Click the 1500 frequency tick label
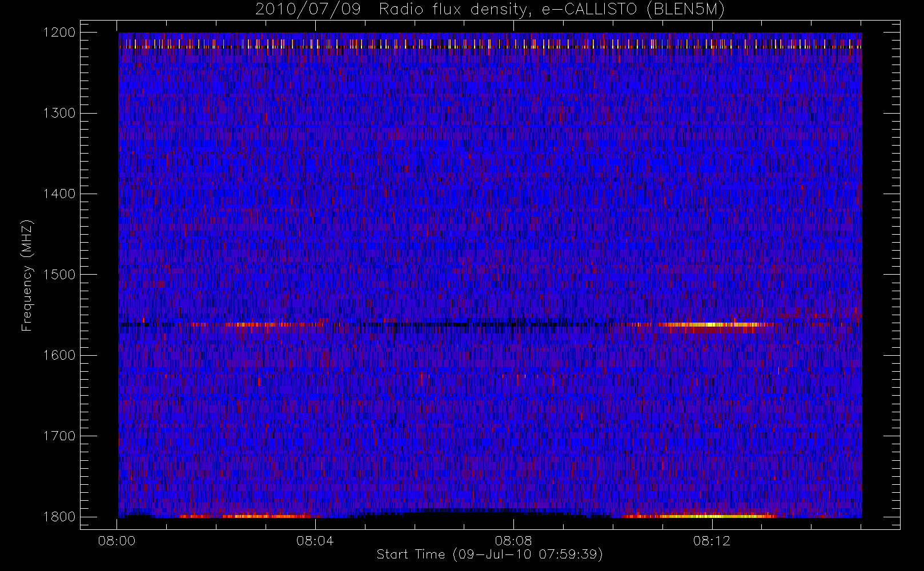 click(x=59, y=275)
